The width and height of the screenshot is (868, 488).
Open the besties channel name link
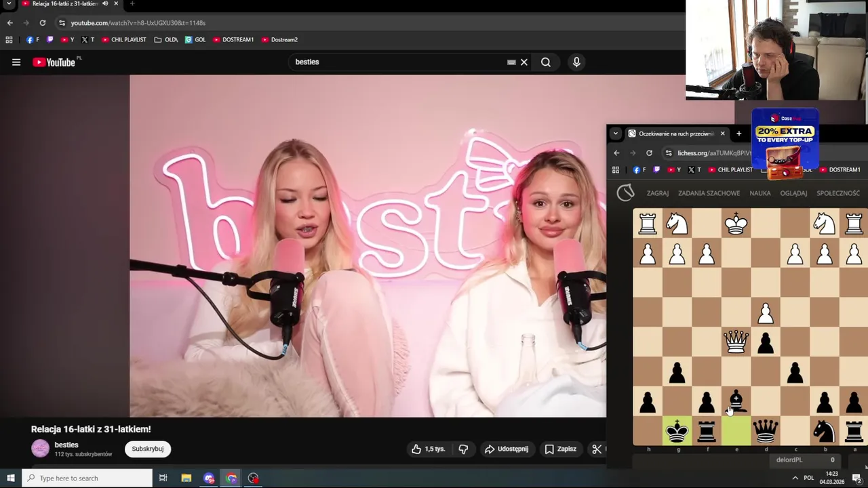pos(66,445)
